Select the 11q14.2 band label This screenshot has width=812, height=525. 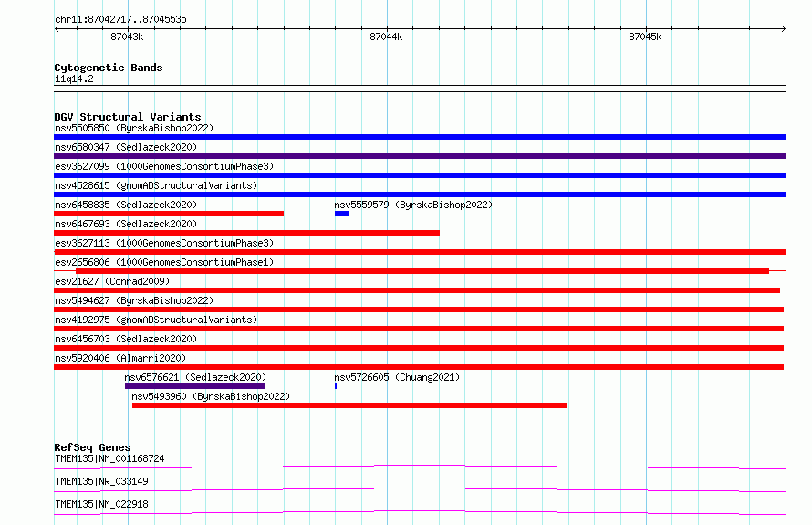click(x=74, y=79)
